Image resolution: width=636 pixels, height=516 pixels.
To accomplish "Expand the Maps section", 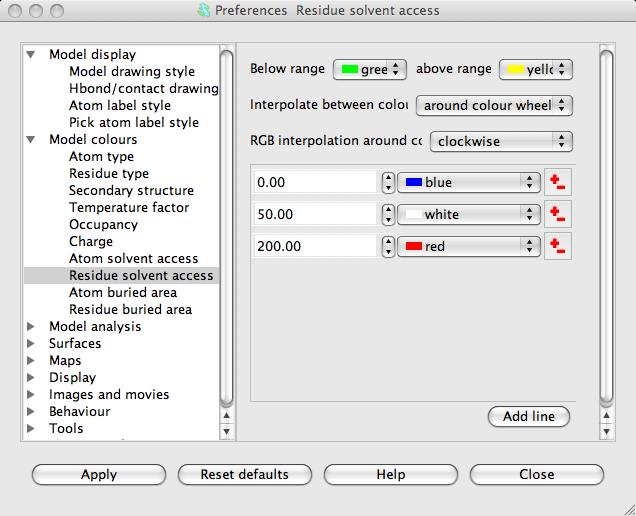I will tap(31, 361).
